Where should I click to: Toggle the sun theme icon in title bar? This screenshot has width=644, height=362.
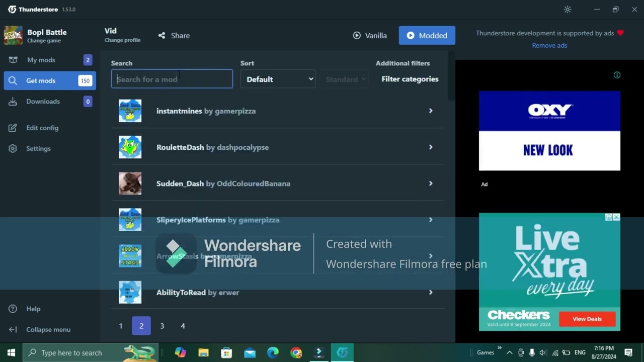click(568, 10)
